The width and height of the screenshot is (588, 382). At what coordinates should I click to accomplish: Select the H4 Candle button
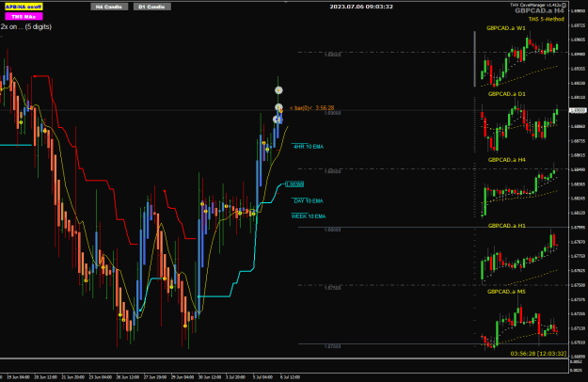[x=109, y=7]
